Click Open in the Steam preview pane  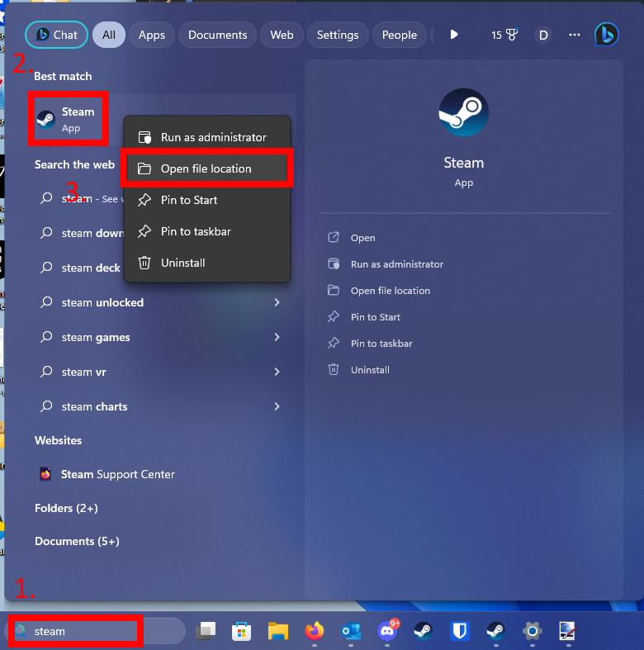point(362,238)
